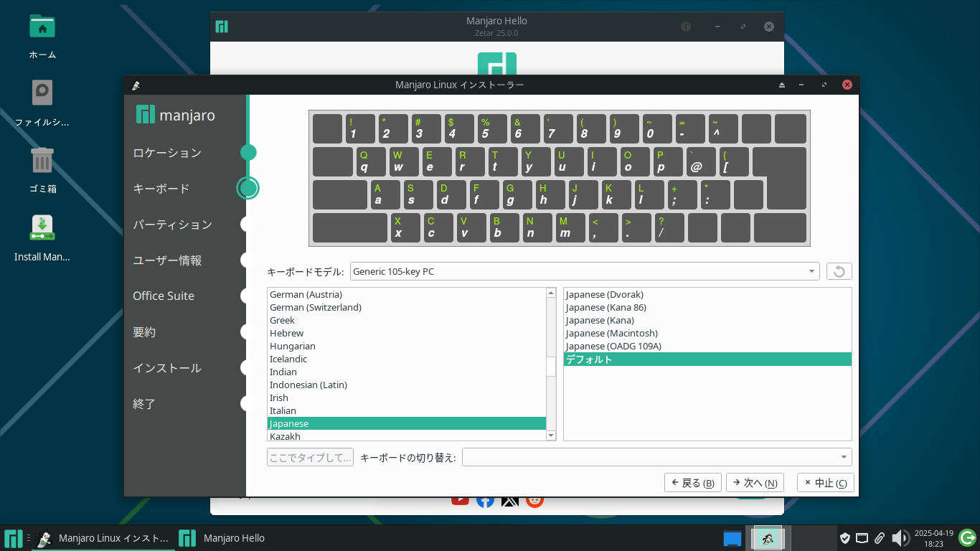Image resolution: width=980 pixels, height=551 pixels.
Task: Click the 要約 step in sidebar
Action: [144, 332]
